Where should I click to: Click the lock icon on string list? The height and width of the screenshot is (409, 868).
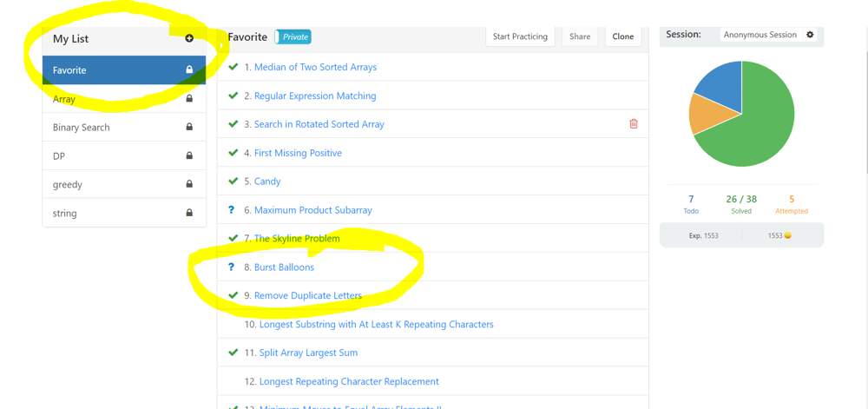click(189, 213)
